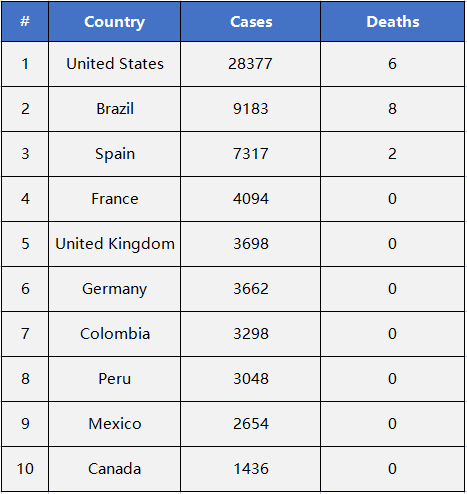Click the Canada cell
This screenshot has width=467, height=494.
[x=114, y=469]
